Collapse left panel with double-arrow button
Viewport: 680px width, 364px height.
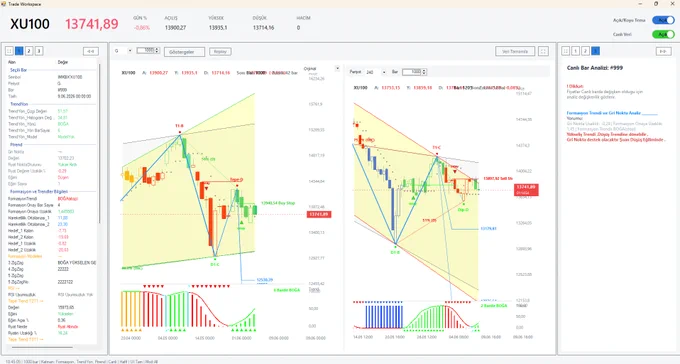(91, 51)
